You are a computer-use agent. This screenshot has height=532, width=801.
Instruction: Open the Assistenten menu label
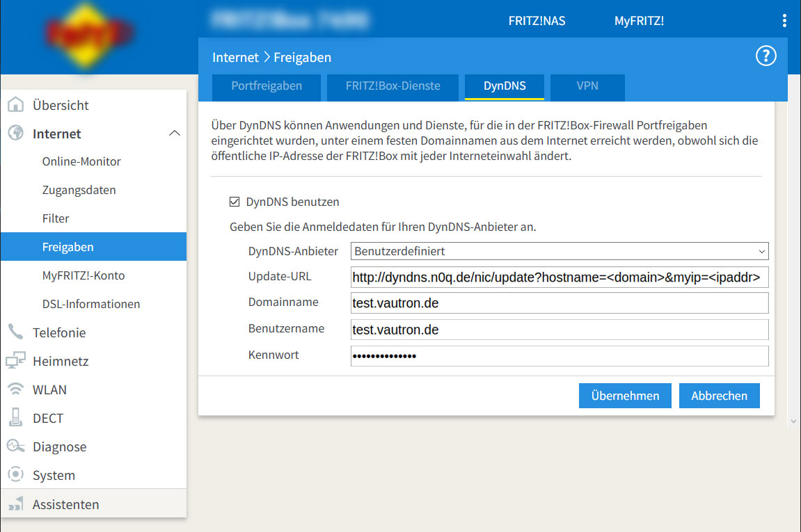tap(66, 504)
